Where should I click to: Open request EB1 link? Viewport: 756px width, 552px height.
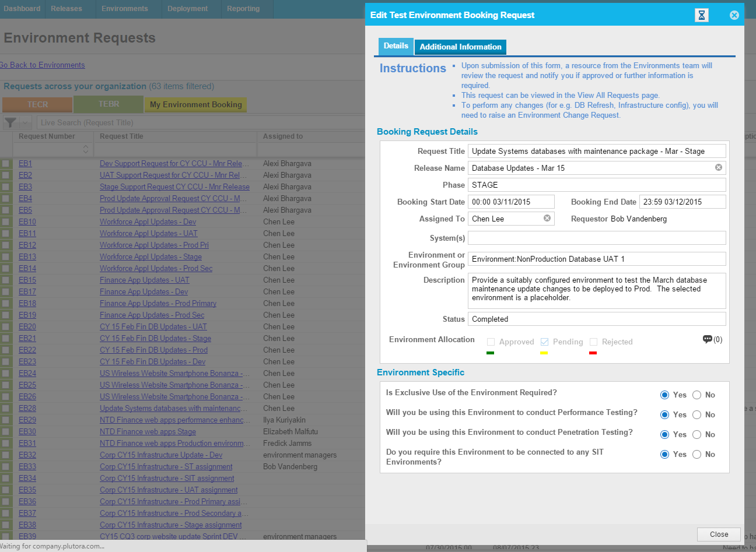(25, 164)
